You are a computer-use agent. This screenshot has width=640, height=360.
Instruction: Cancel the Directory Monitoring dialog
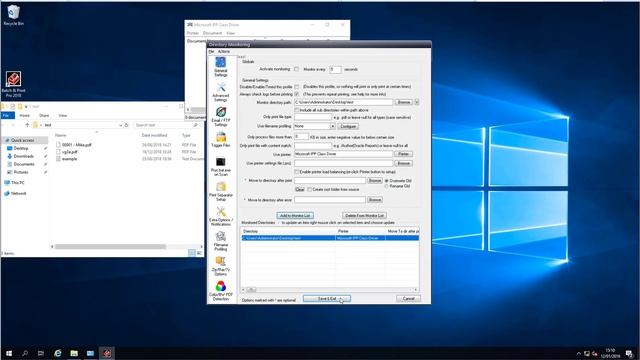coord(408,299)
